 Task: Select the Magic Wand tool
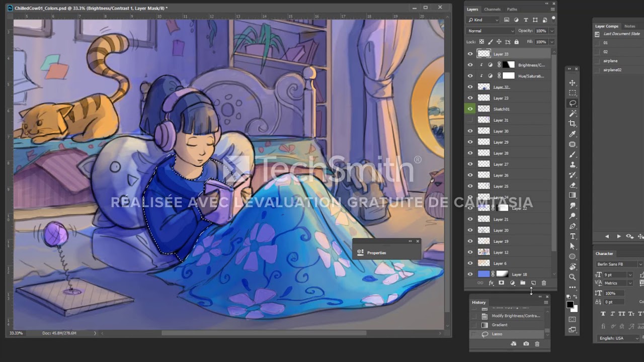tap(573, 114)
